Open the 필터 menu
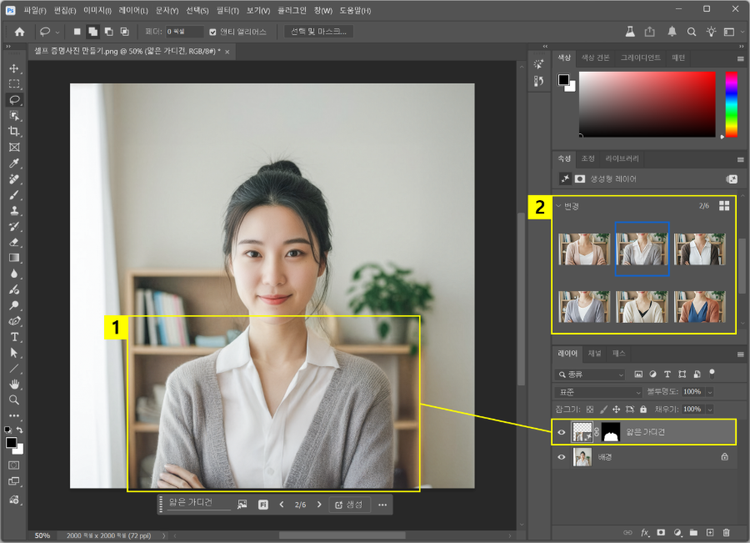The image size is (750, 543). (226, 10)
